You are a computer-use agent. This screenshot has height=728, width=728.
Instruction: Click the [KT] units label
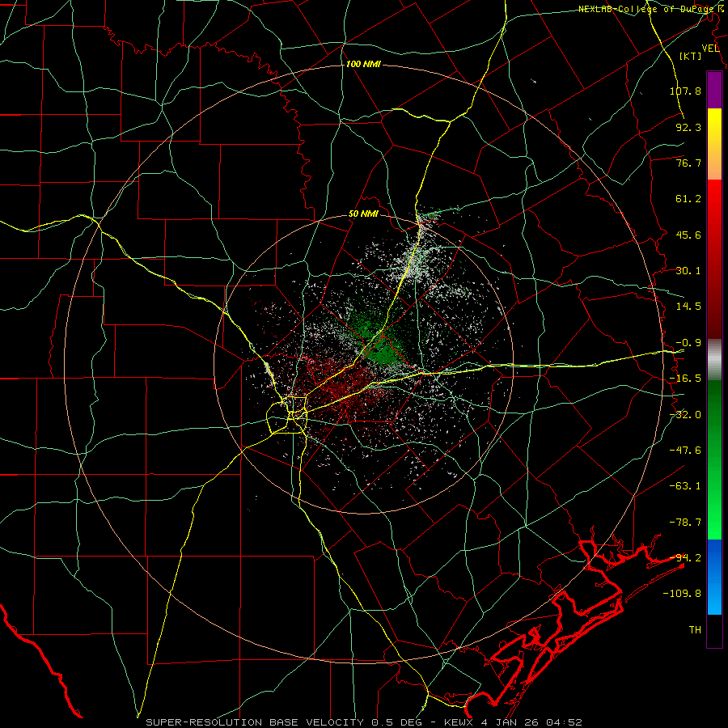(x=690, y=56)
